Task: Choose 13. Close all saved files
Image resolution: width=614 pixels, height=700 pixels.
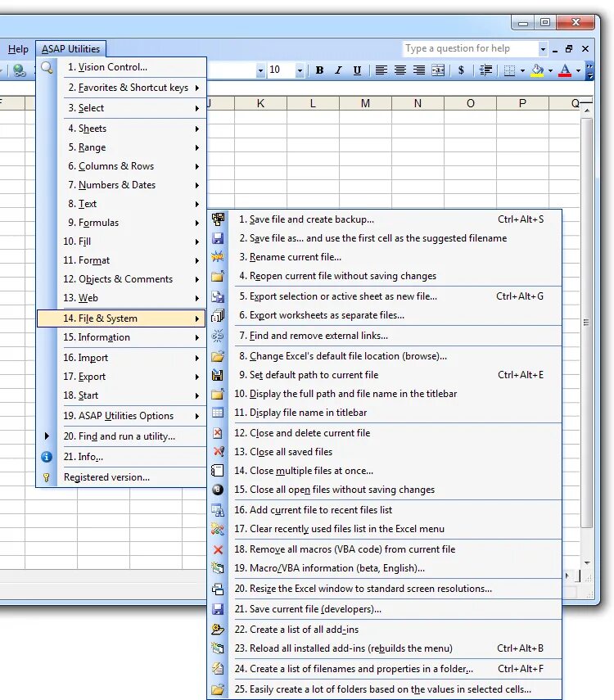Action: [x=385, y=452]
